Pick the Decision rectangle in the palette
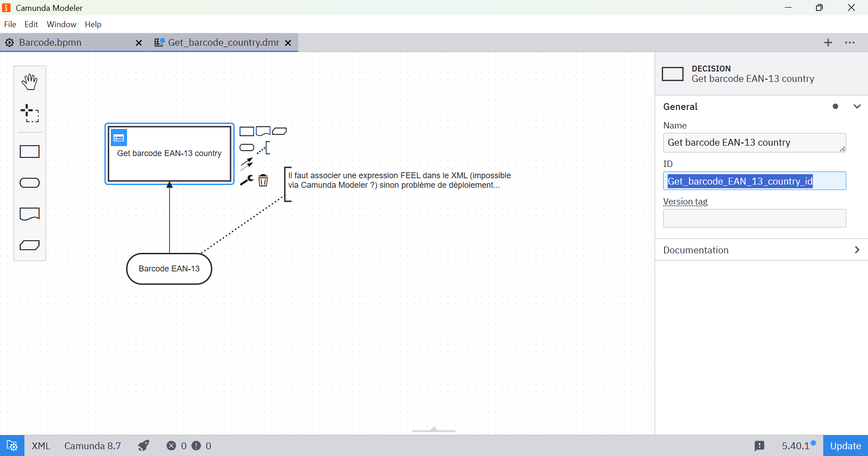Screen dimensions: 868x456 click(29, 152)
